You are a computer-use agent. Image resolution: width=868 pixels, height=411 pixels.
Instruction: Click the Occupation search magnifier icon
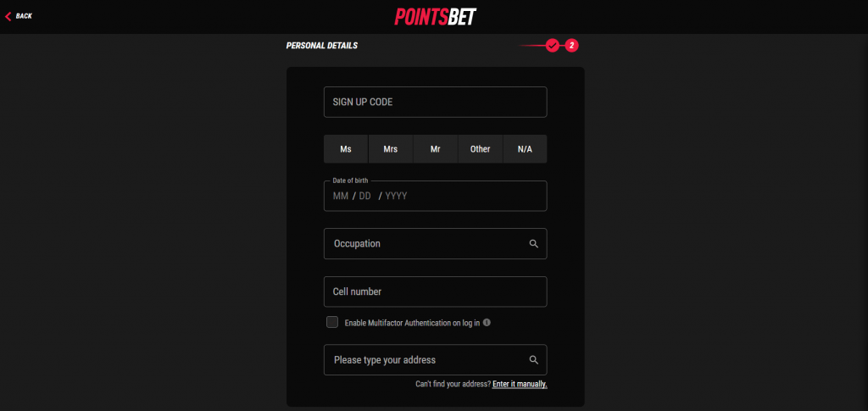coord(534,243)
